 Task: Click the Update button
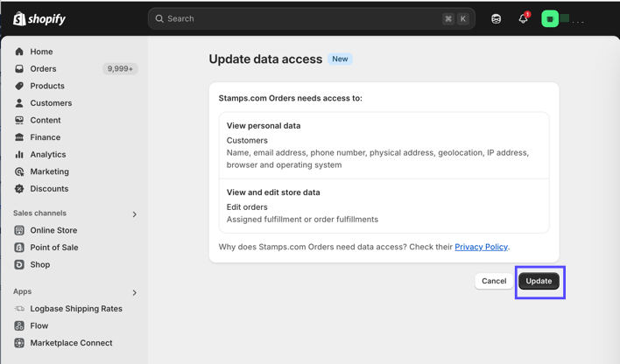(x=539, y=281)
